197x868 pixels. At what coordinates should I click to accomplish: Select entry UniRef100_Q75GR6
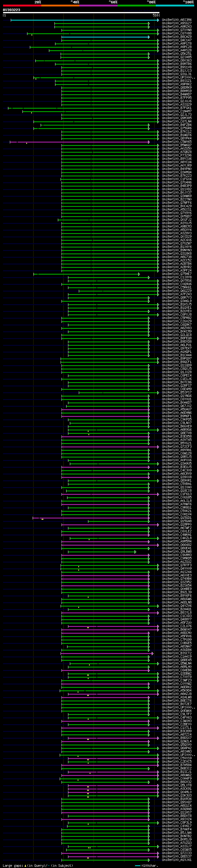click(177, 128)
